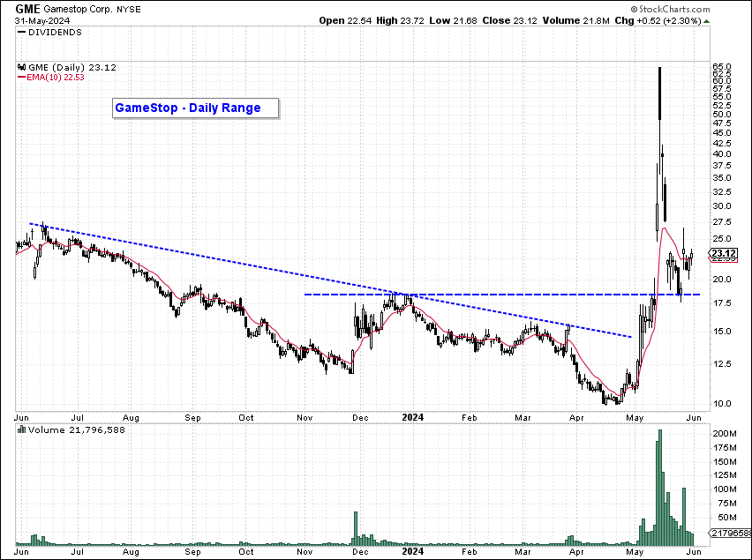752x560 pixels.
Task: Click the tallest green volume bar in May
Action: tap(660, 488)
